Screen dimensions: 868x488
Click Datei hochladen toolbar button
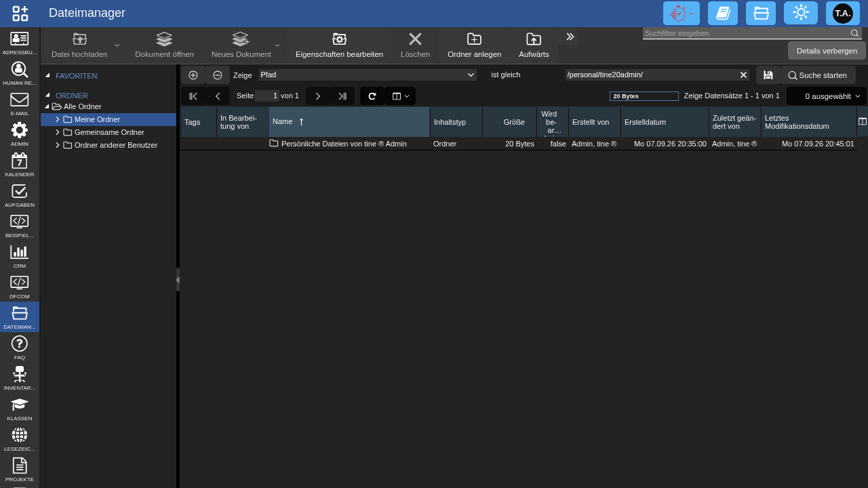pyautogui.click(x=79, y=45)
